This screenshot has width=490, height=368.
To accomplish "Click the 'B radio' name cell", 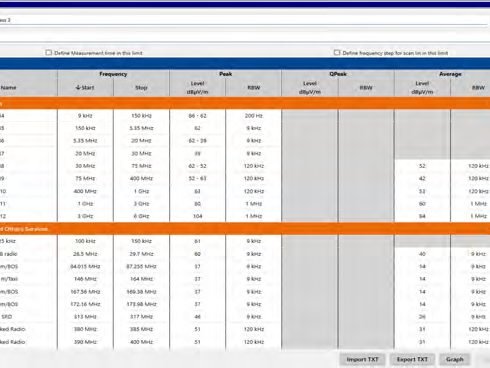I will [28, 254].
